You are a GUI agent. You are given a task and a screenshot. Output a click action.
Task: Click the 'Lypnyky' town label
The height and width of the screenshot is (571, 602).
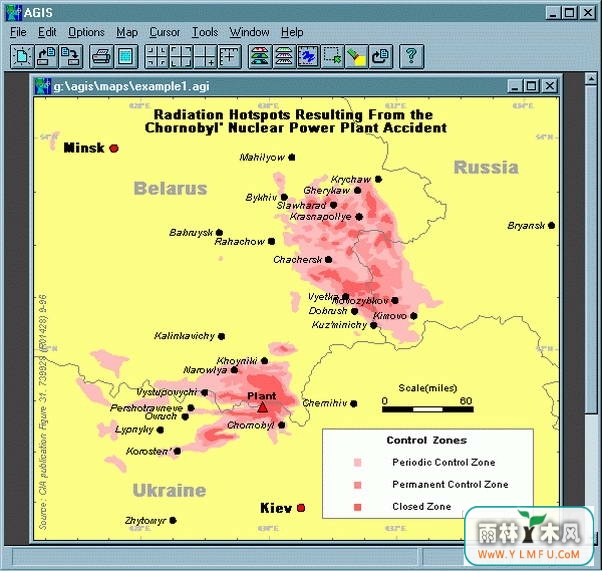(134, 430)
